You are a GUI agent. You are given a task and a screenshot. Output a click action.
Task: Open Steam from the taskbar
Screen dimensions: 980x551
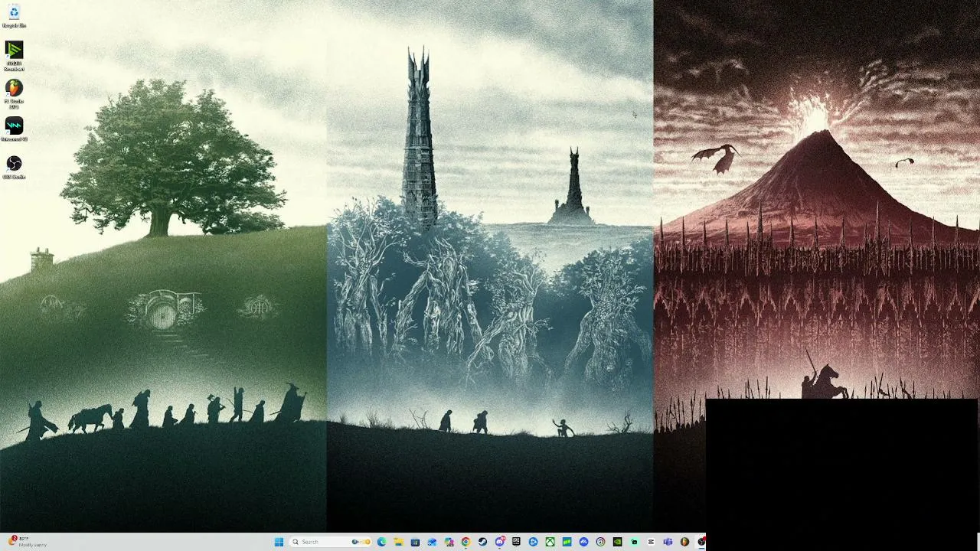pyautogui.click(x=482, y=542)
